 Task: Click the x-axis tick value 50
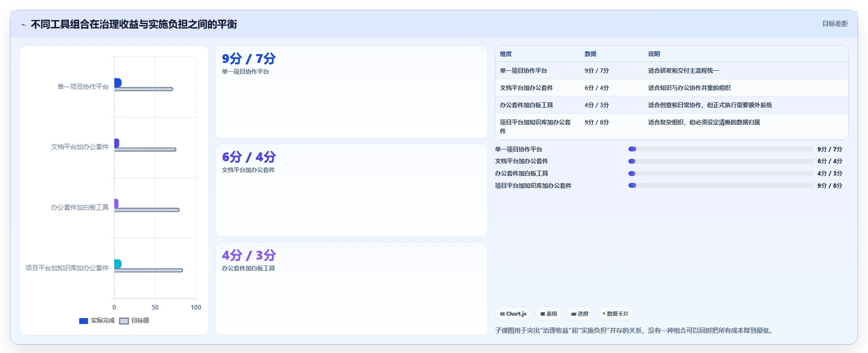pyautogui.click(x=155, y=307)
